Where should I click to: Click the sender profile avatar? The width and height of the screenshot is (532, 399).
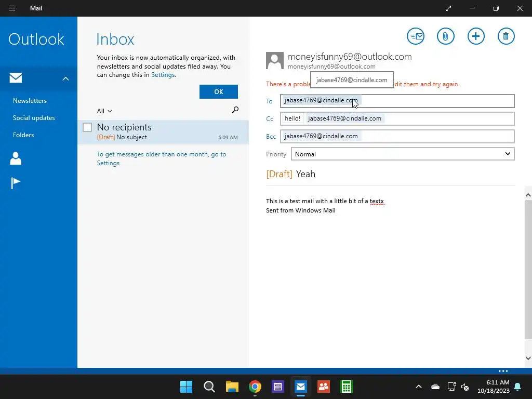[274, 61]
